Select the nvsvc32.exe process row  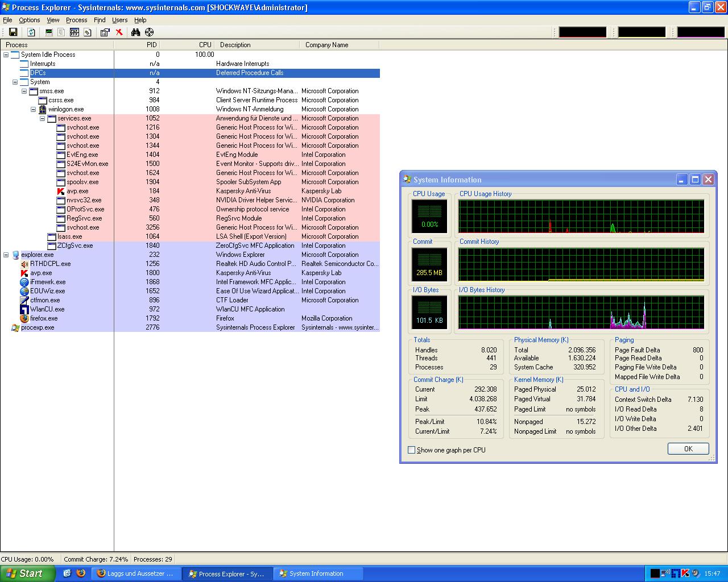190,200
